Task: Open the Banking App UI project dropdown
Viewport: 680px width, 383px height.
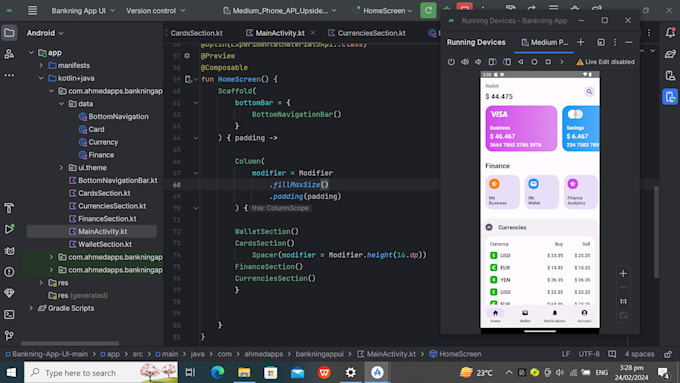Action: [83, 10]
